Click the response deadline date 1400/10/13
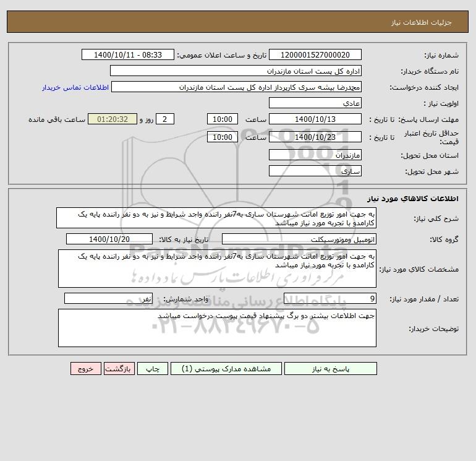Viewport: 476px width, 461px height. 315,119
